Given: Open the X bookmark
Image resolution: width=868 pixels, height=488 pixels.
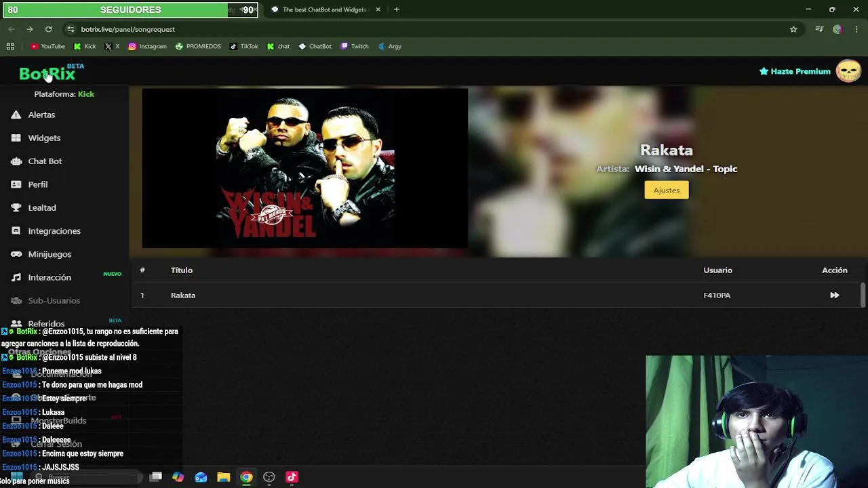Looking at the screenshot, I should (x=112, y=46).
